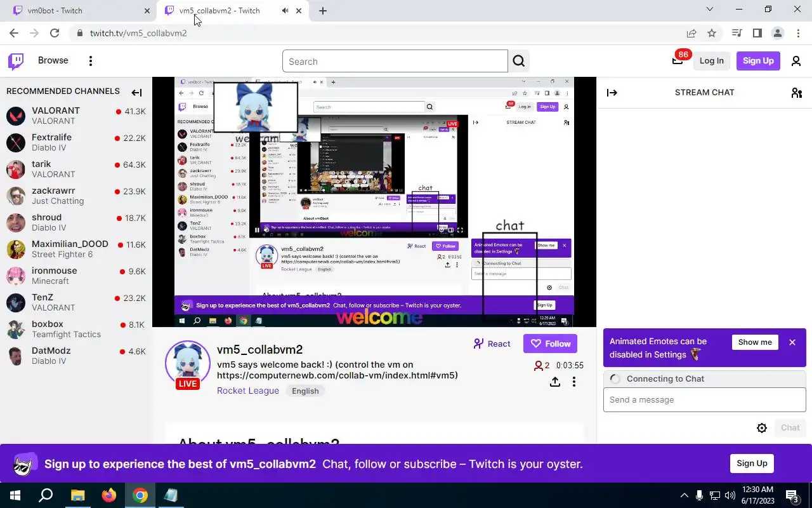Toggle Chrome side panel
Screen dimensions: 812x508
coord(757,33)
